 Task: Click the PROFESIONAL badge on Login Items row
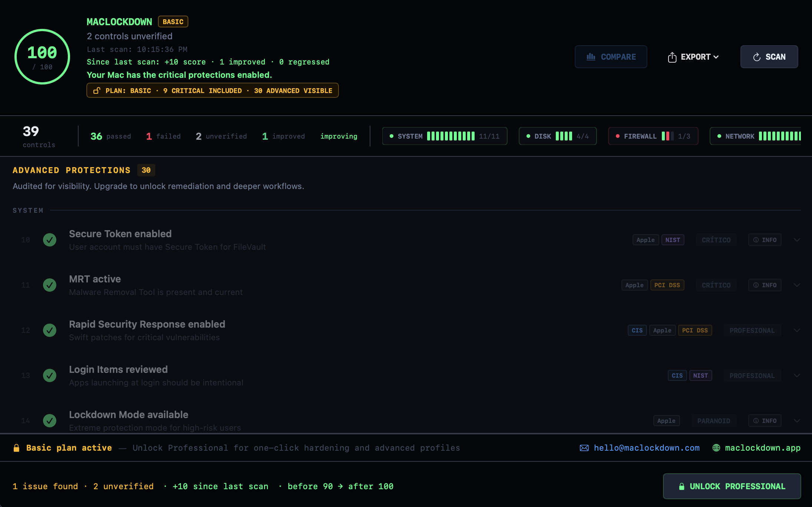click(752, 375)
